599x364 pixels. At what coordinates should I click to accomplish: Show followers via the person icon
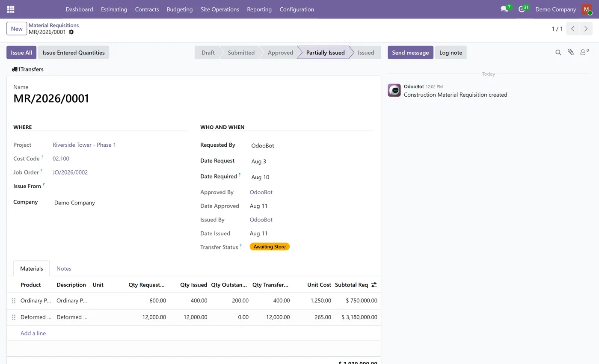click(584, 52)
